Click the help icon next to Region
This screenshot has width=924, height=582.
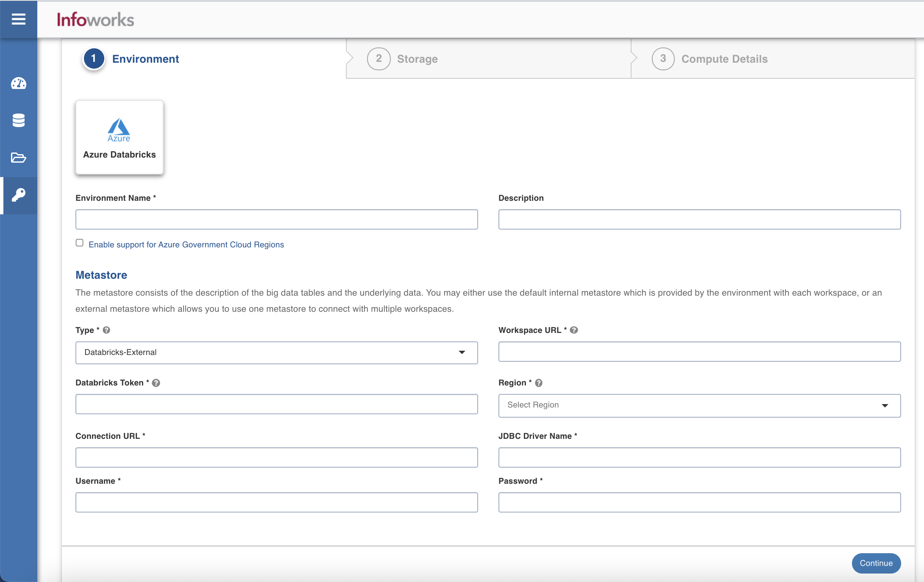coord(539,383)
